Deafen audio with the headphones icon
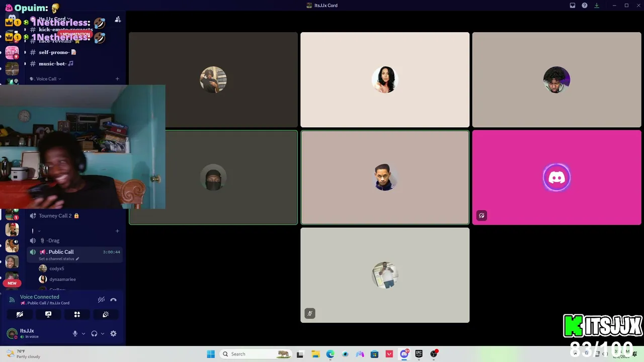The image size is (644, 362). pyautogui.click(x=94, y=333)
